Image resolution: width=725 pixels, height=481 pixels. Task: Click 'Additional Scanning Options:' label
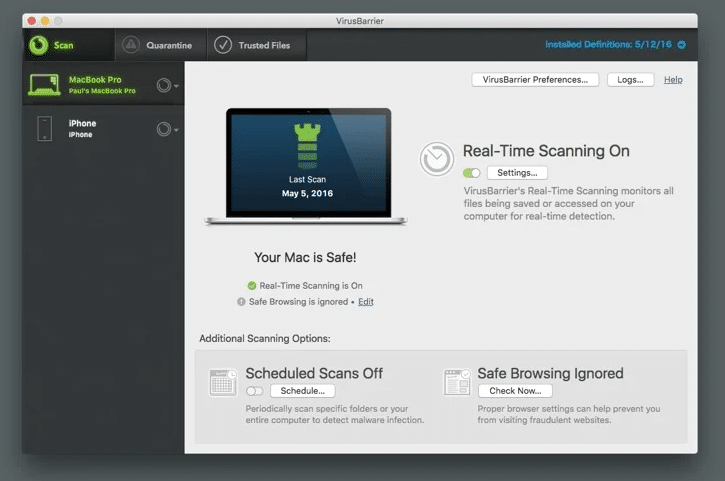coord(265,339)
